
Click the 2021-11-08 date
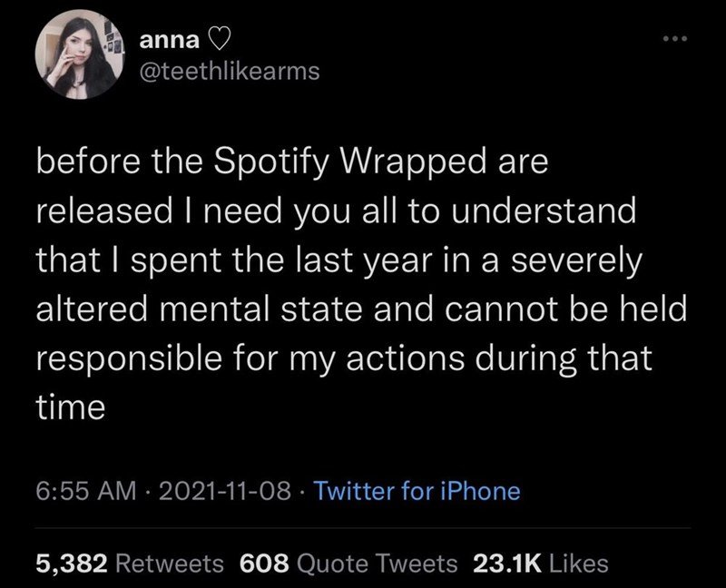[x=225, y=491]
